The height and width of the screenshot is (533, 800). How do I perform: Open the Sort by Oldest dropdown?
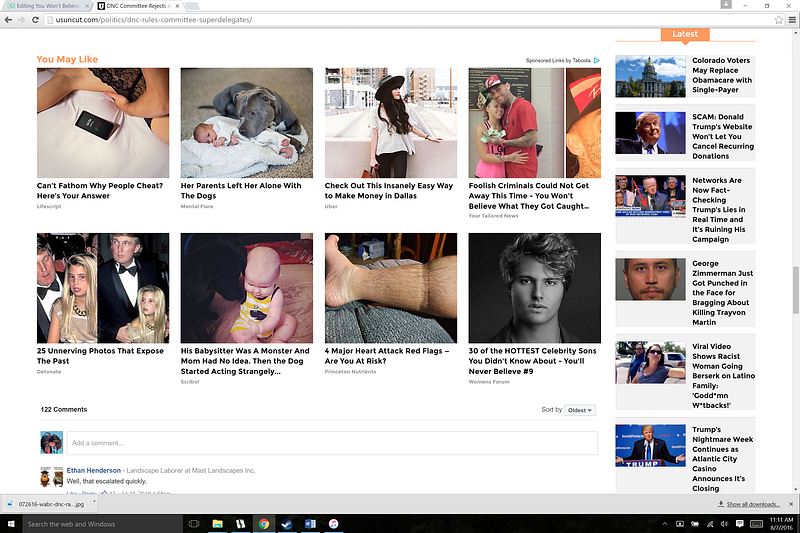coord(580,410)
